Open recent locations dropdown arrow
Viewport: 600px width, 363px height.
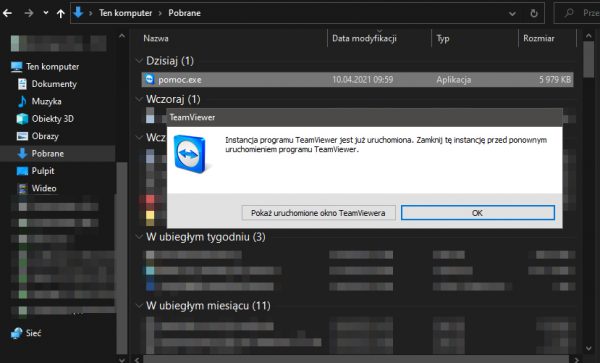click(x=46, y=13)
